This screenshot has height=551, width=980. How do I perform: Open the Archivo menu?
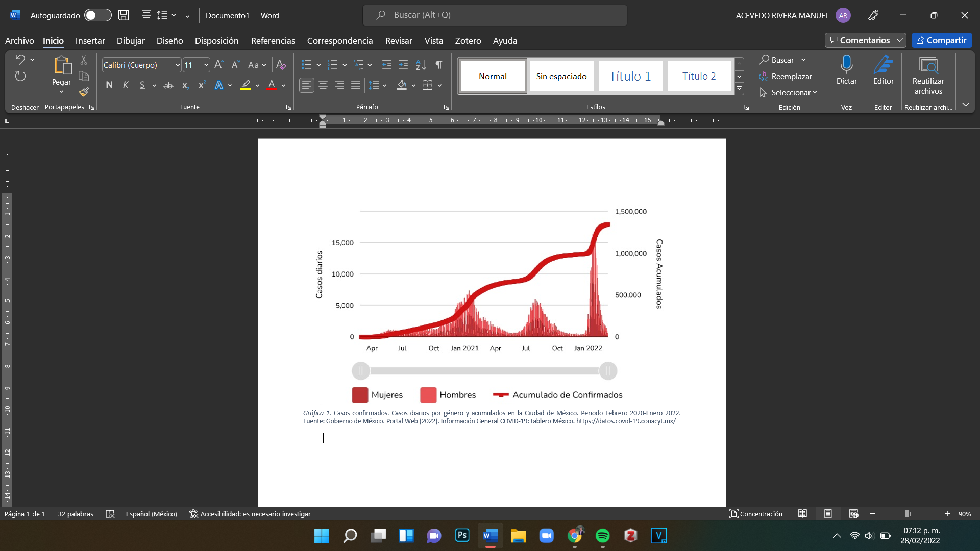(19, 41)
